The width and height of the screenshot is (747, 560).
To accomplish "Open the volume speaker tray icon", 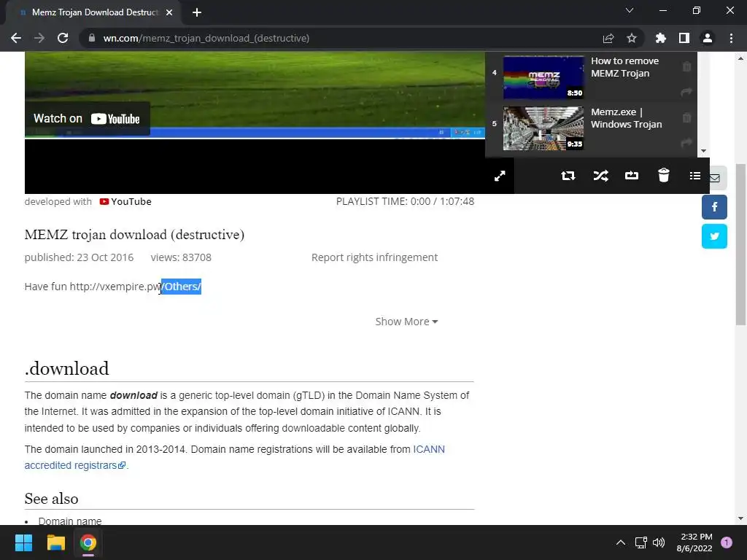I will tap(659, 542).
